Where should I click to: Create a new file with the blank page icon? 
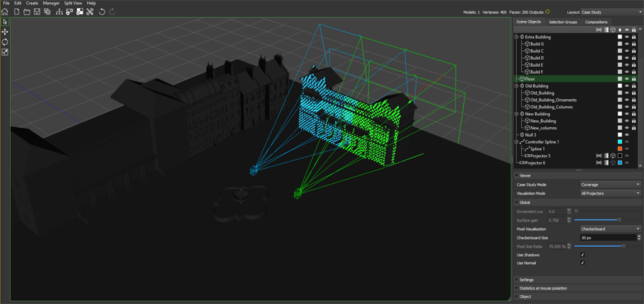pos(16,12)
